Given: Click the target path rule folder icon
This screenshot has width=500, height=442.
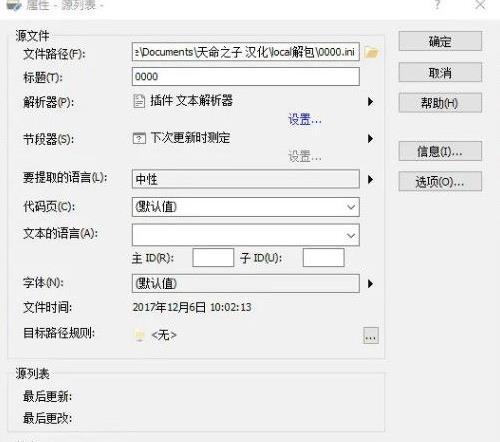Looking at the screenshot, I should [140, 335].
